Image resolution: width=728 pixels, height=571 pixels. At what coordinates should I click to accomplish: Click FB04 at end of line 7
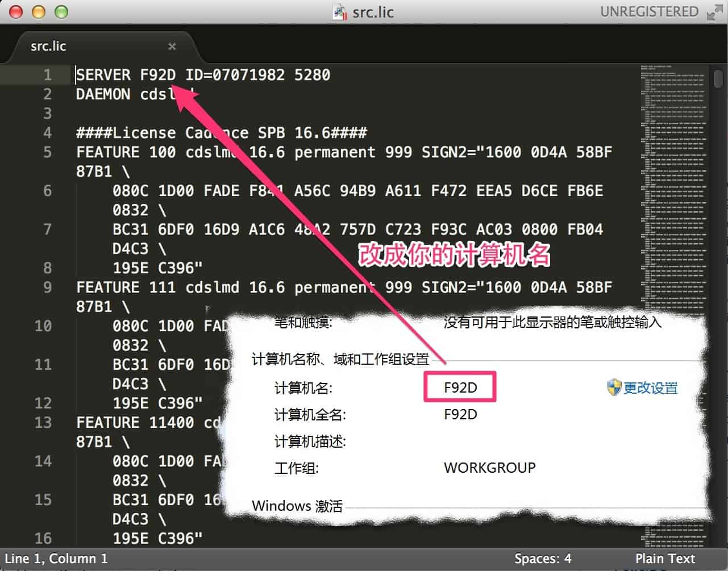585,230
